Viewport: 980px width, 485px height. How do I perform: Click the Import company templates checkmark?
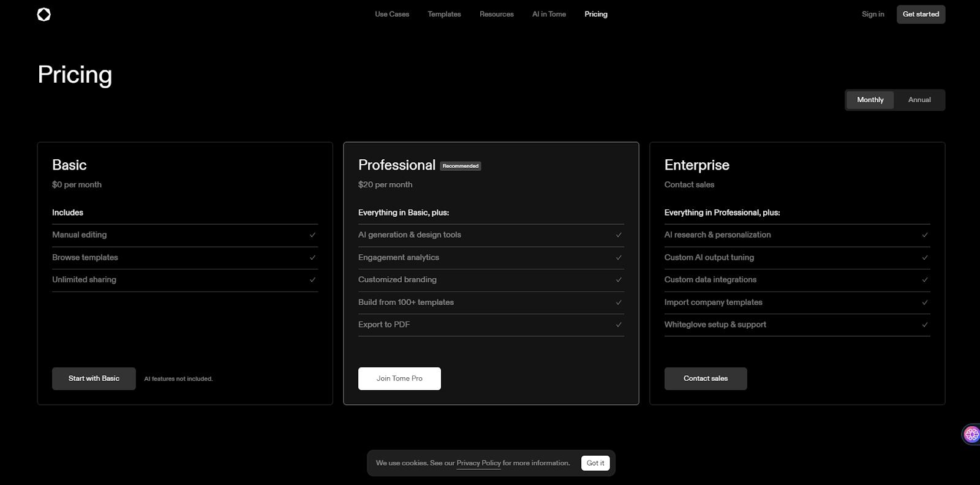925,303
